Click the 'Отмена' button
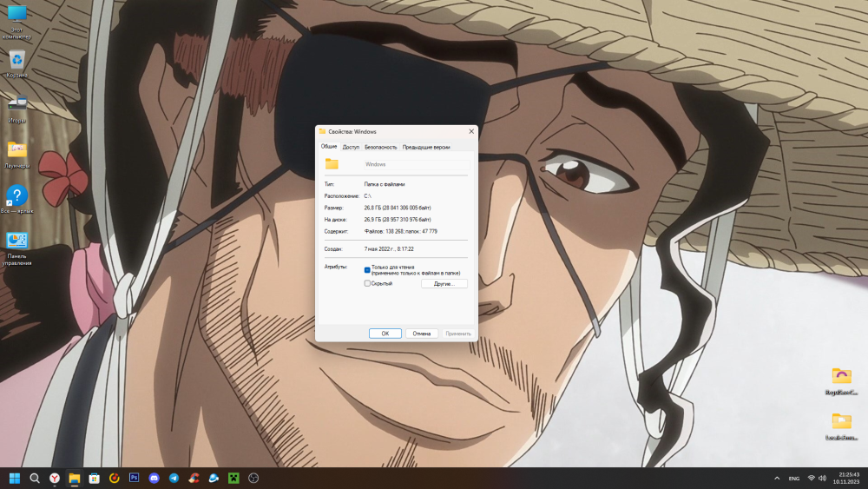The height and width of the screenshot is (489, 868). [x=422, y=334]
